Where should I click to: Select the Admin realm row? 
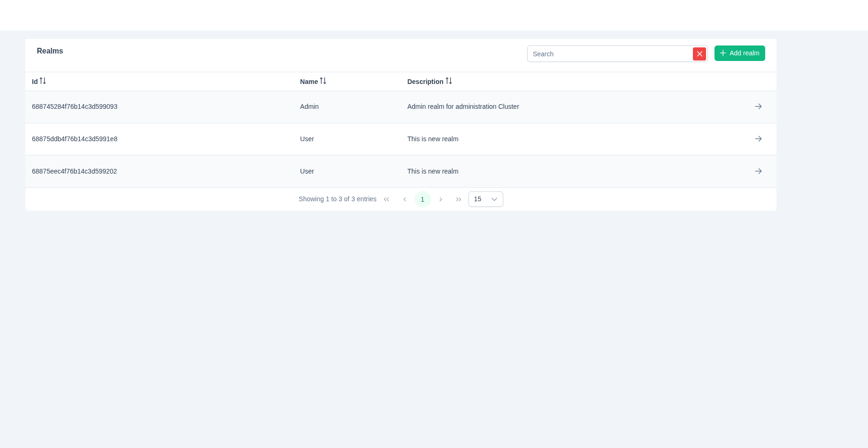tap(309, 106)
